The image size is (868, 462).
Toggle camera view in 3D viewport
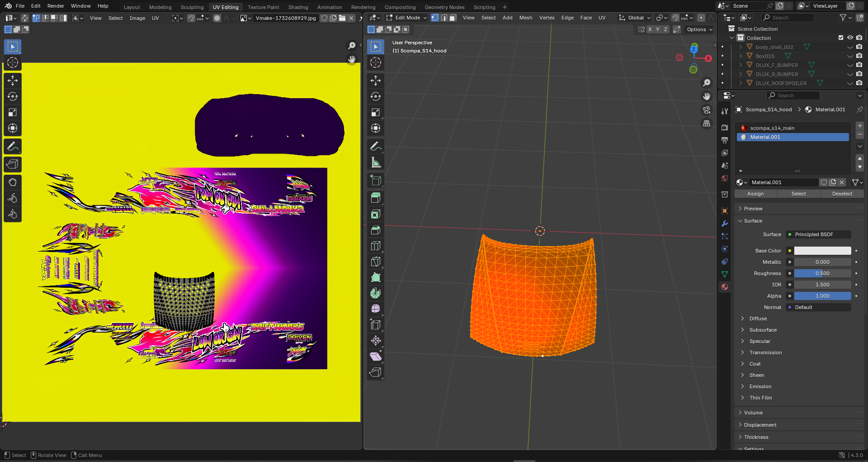tap(707, 110)
